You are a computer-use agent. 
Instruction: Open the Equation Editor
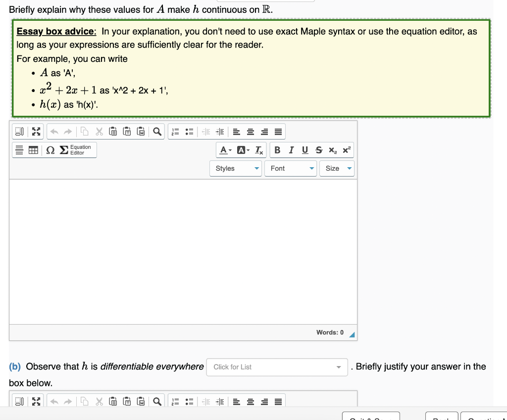coord(74,150)
